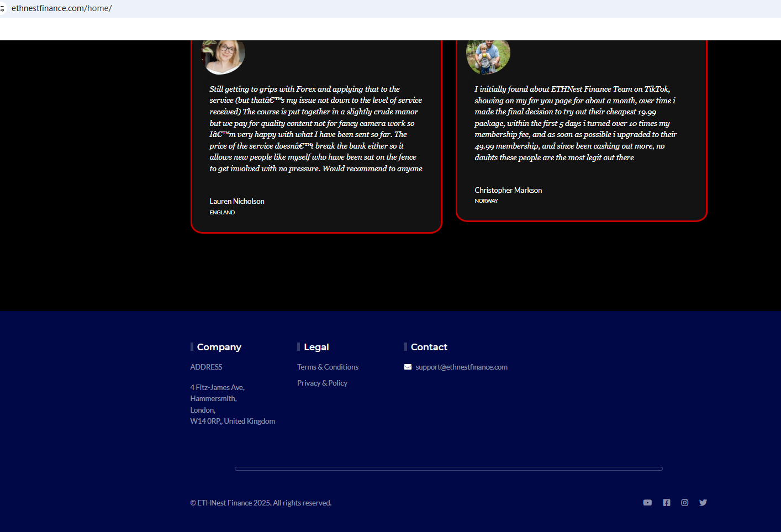Click the ethnestfinance.com/home/ address bar URL
This screenshot has height=532, width=781.
point(61,8)
